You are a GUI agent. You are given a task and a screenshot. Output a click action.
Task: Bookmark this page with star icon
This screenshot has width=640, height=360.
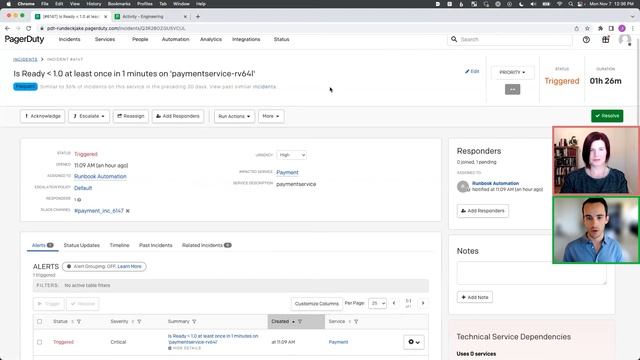click(587, 28)
